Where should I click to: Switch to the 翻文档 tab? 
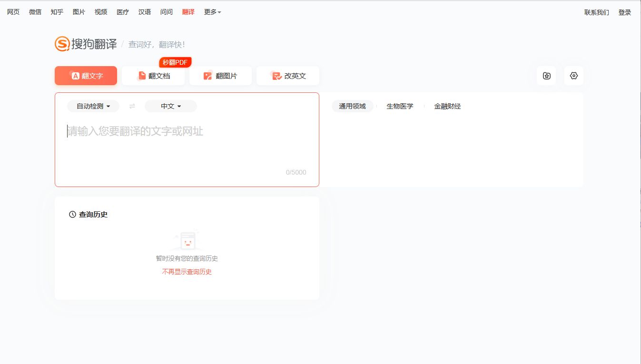[153, 76]
